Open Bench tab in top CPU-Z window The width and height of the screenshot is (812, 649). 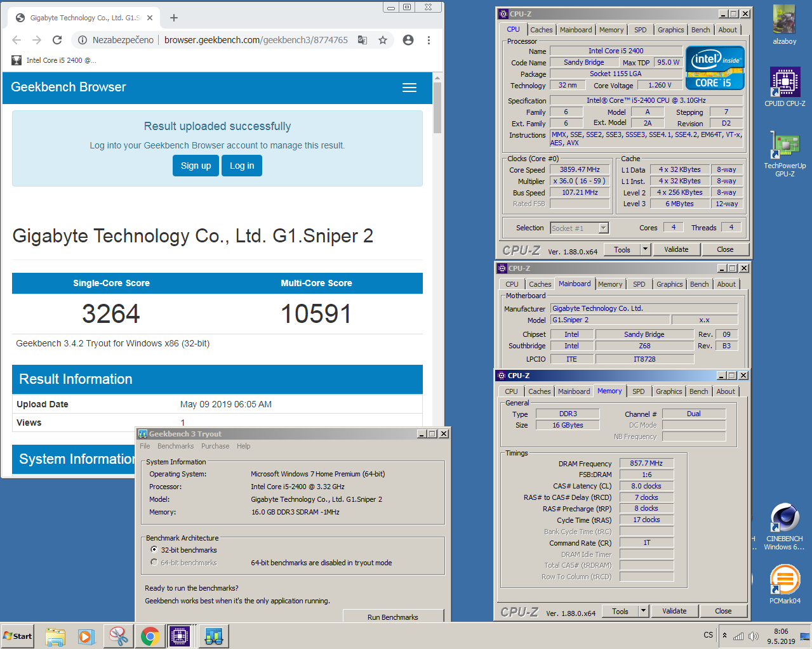coord(700,30)
